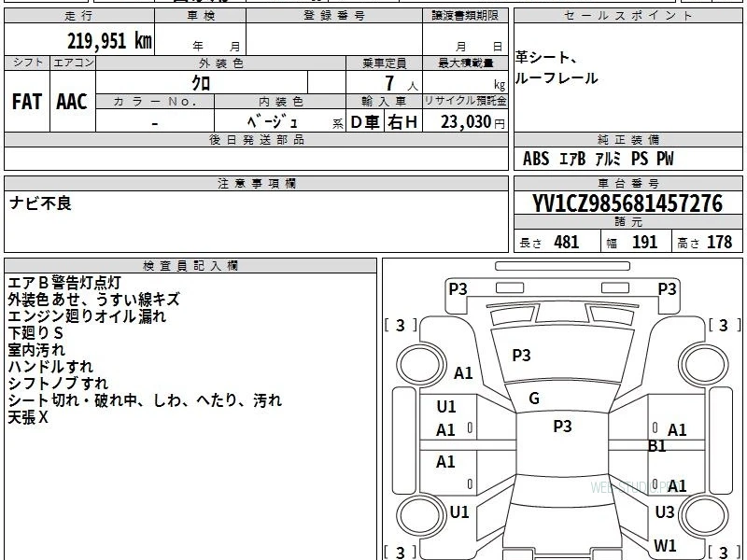Select the アルミ equipment entry
The height and width of the screenshot is (560, 747).
click(x=608, y=159)
